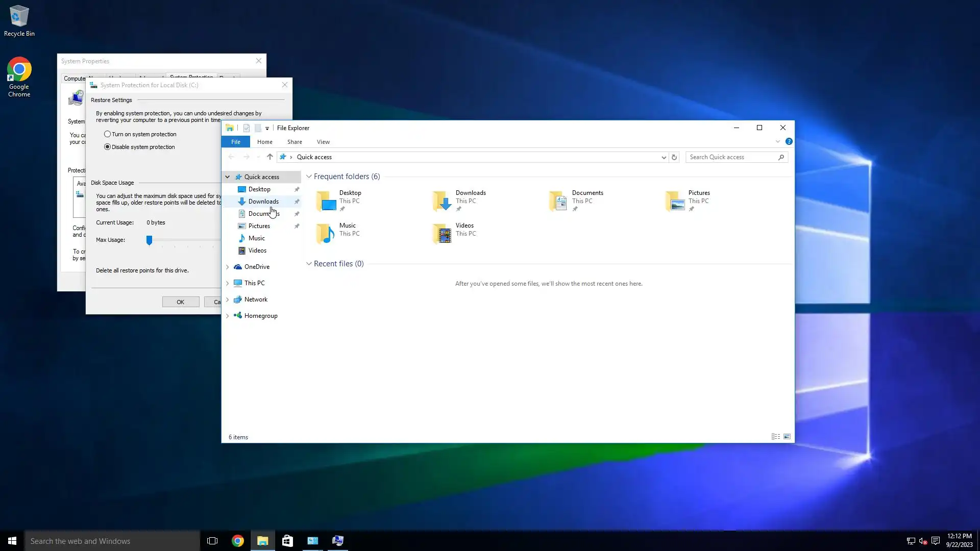Open the Music folder icon in Frequent folders

click(325, 233)
